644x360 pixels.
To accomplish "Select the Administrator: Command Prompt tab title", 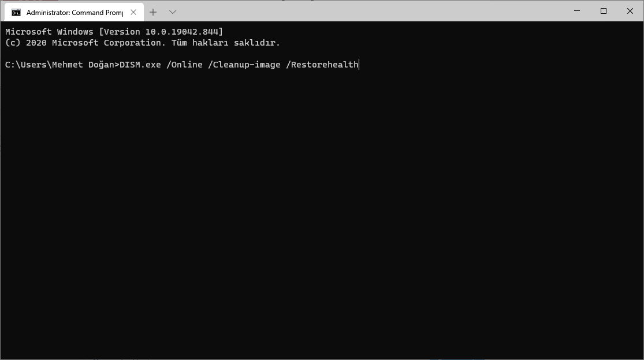I will [x=75, y=12].
